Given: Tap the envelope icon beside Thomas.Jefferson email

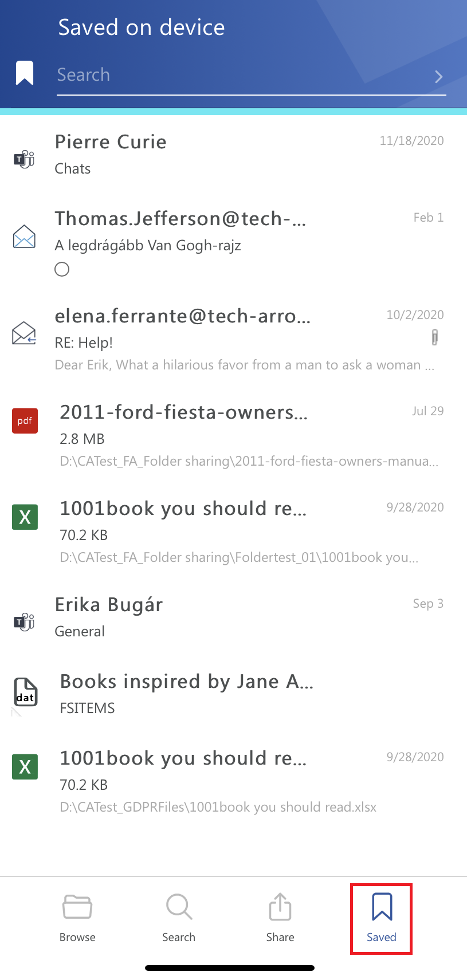Looking at the screenshot, I should pyautogui.click(x=24, y=237).
